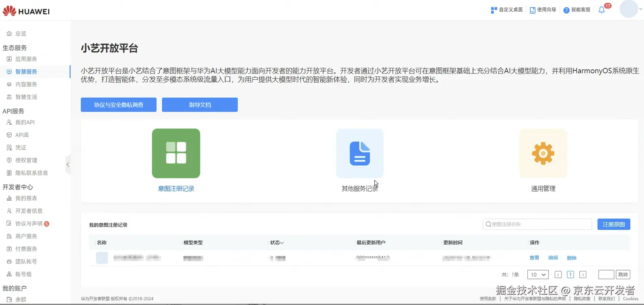The height and width of the screenshot is (305, 644).
Task: Click 查看 in the record row
Action: pos(534,258)
